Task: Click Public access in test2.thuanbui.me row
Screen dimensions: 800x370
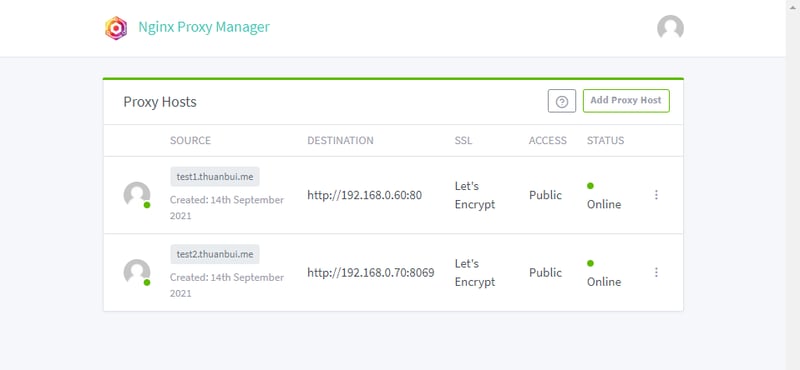Action: [x=545, y=273]
